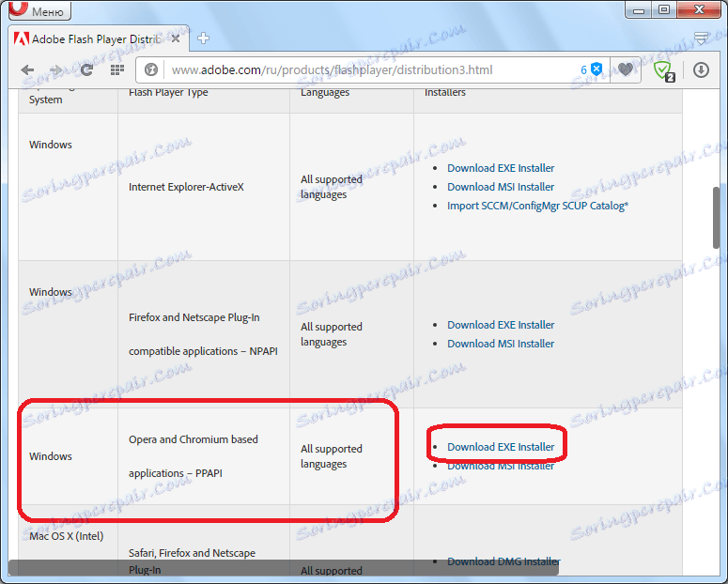Image resolution: width=728 pixels, height=584 pixels.
Task: Select the Adobe Flash Player Distribution tab
Action: tap(98, 39)
